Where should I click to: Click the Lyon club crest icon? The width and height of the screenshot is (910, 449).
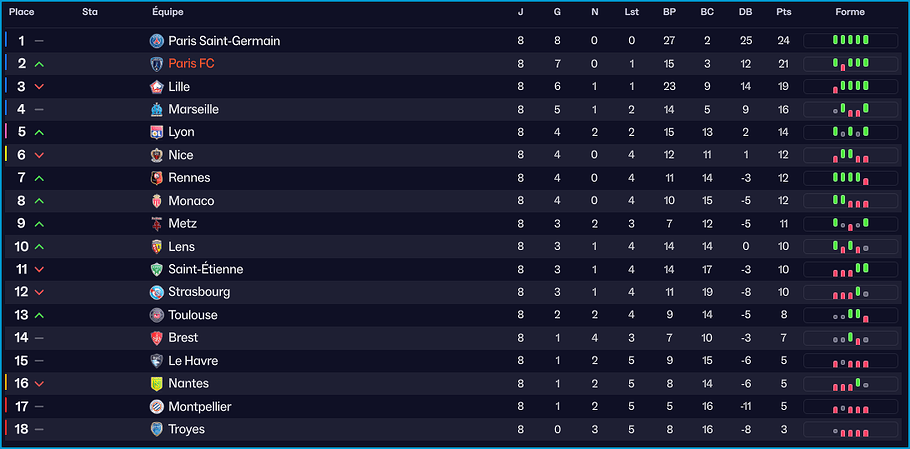[157, 132]
